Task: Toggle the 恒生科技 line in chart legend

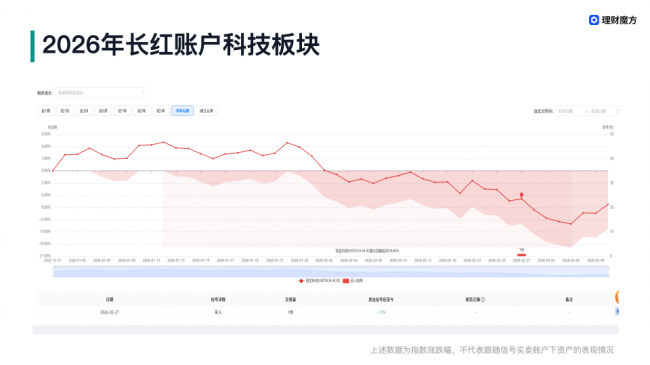Action: (x=319, y=281)
